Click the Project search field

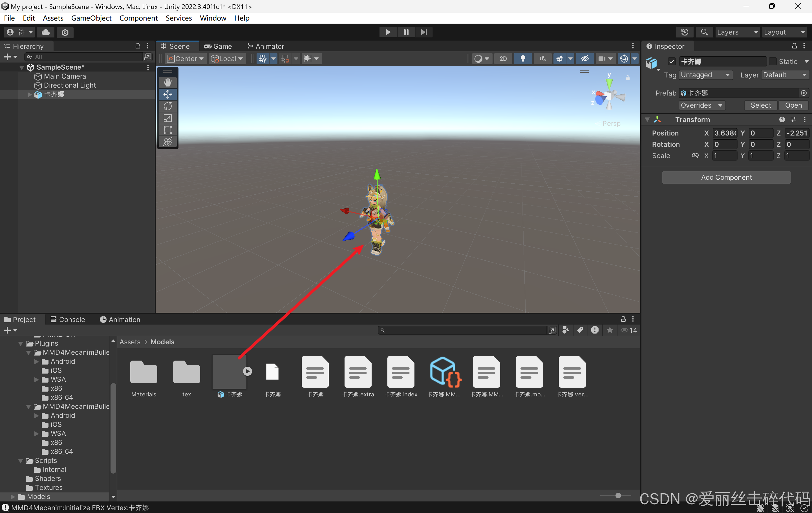click(x=462, y=330)
